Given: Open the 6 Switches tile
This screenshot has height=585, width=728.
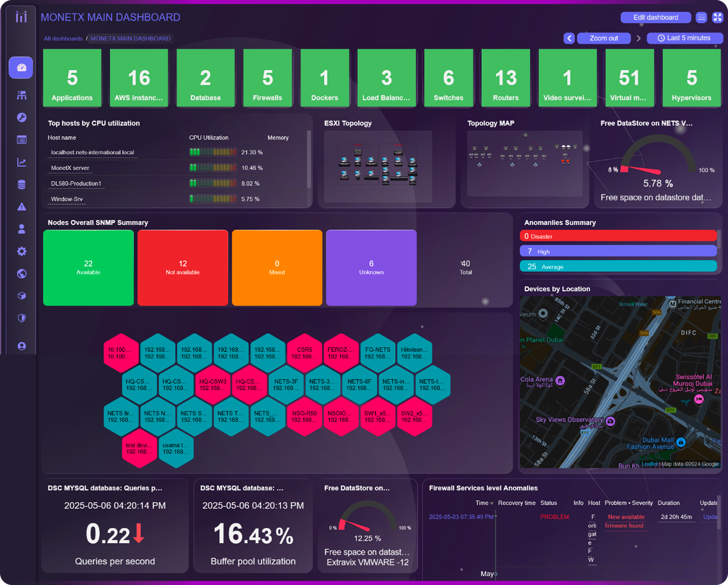Looking at the screenshot, I should 449,78.
